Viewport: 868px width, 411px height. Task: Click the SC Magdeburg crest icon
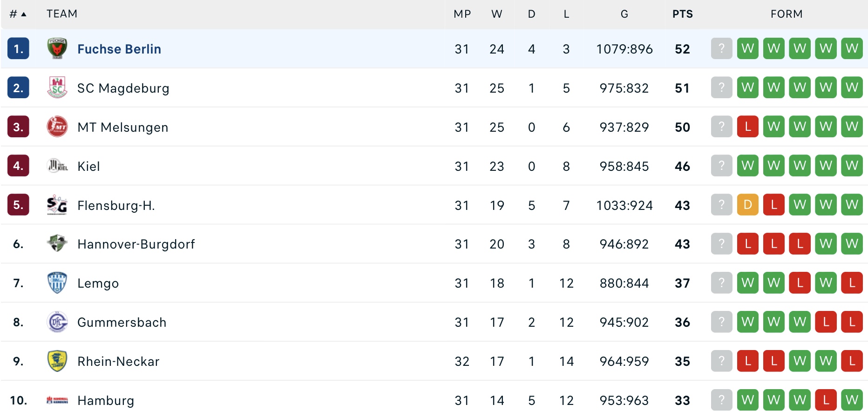(57, 88)
